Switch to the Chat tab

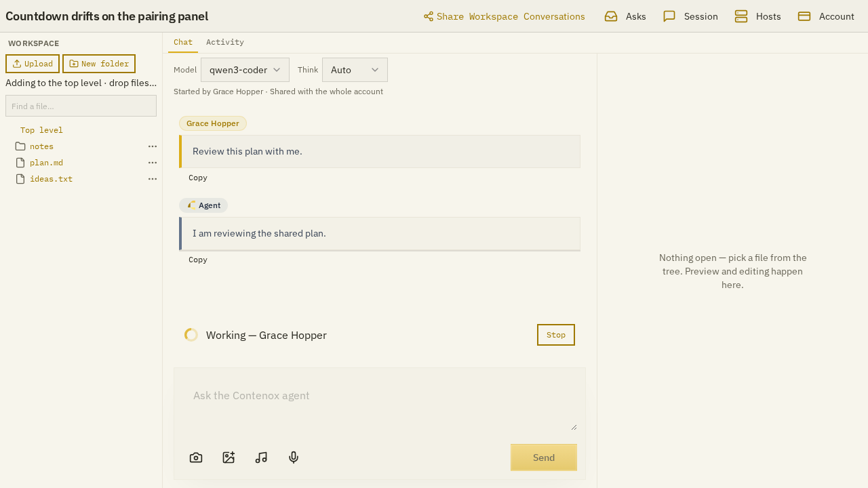click(183, 42)
